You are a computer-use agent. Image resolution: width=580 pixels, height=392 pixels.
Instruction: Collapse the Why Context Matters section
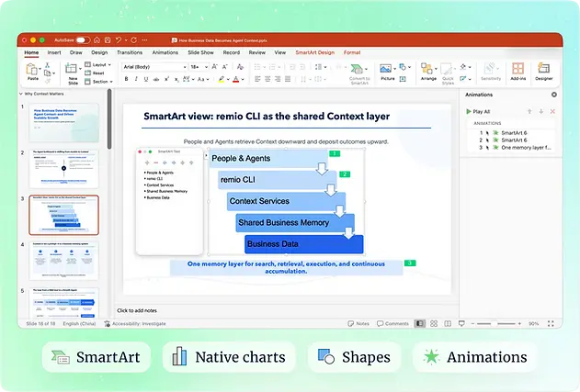21,94
